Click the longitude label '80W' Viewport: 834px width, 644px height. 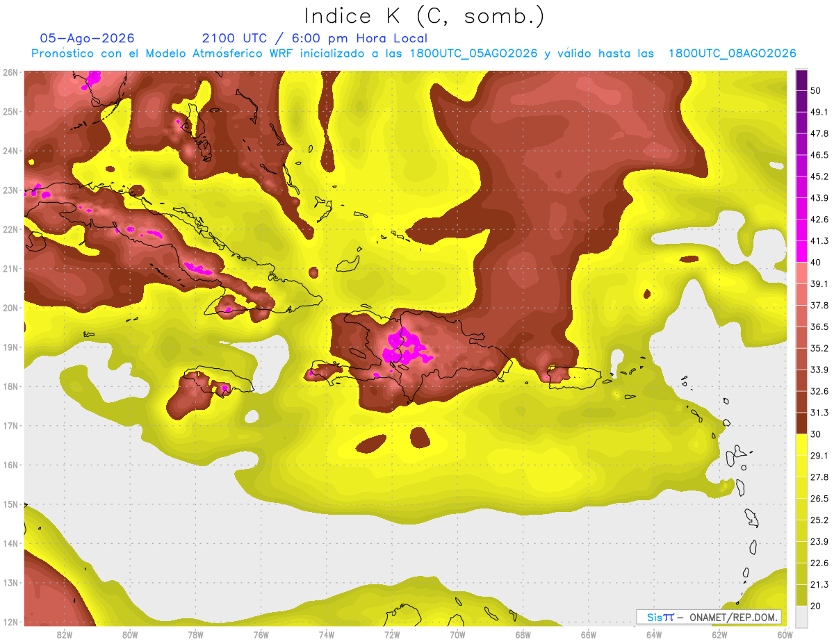(130, 635)
